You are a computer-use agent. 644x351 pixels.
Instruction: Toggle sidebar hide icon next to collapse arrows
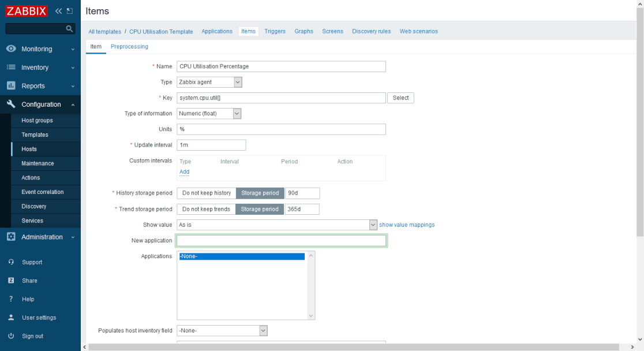point(70,11)
